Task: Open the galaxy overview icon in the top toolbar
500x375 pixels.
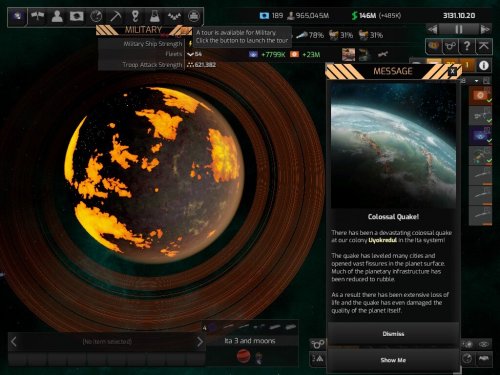Action: click(17, 16)
